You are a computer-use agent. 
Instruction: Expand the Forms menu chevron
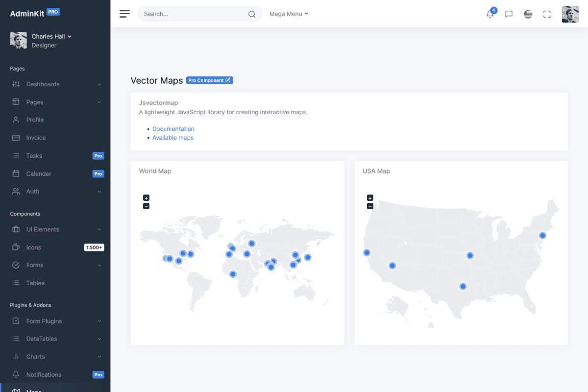pos(99,265)
